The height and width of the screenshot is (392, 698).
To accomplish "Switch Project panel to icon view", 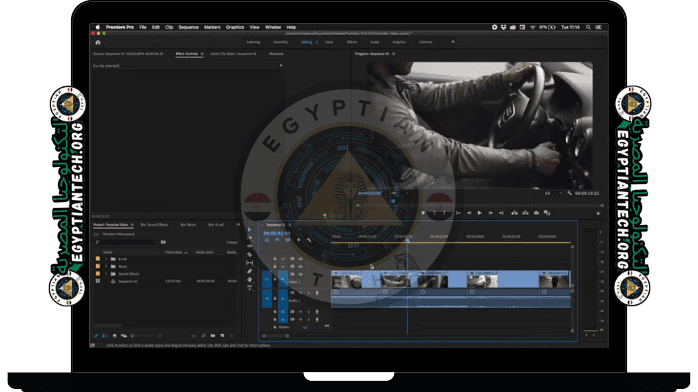I will pos(114,336).
